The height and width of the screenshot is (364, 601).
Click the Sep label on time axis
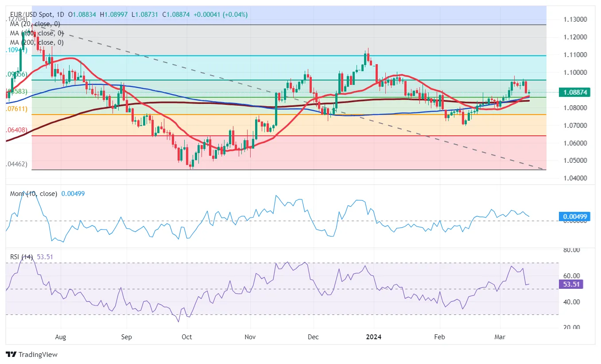(x=127, y=337)
